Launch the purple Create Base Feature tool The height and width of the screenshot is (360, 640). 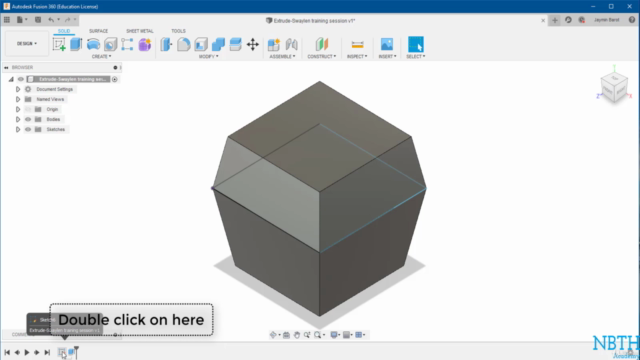[144, 44]
